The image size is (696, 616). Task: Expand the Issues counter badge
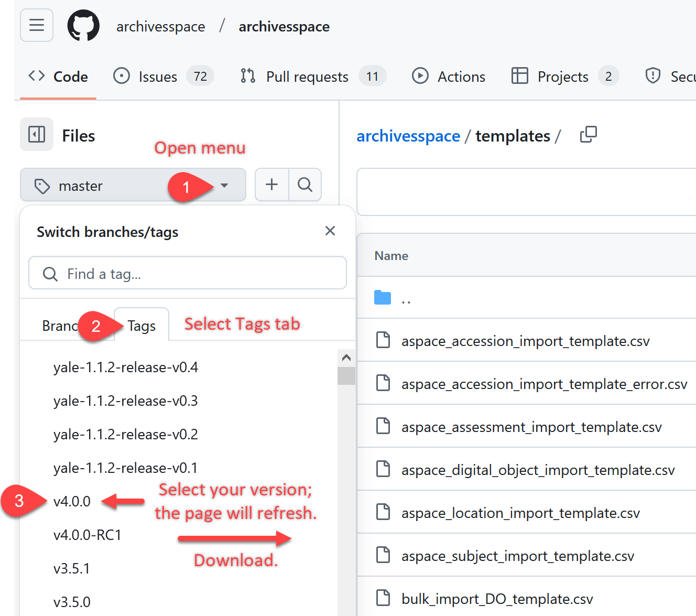[200, 76]
